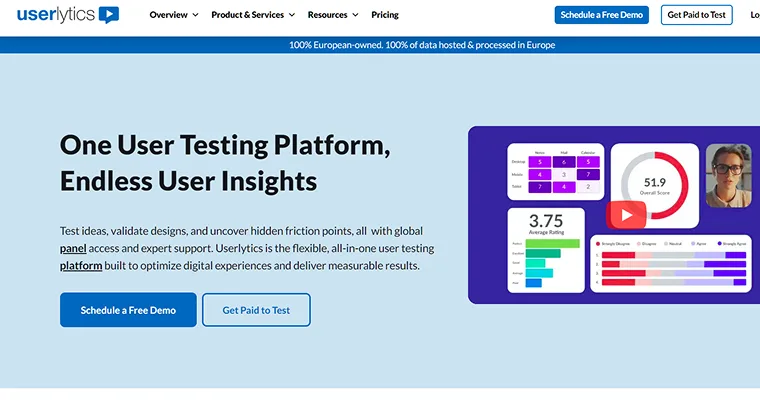
Task: Open the Resources menu item
Action: (x=327, y=15)
